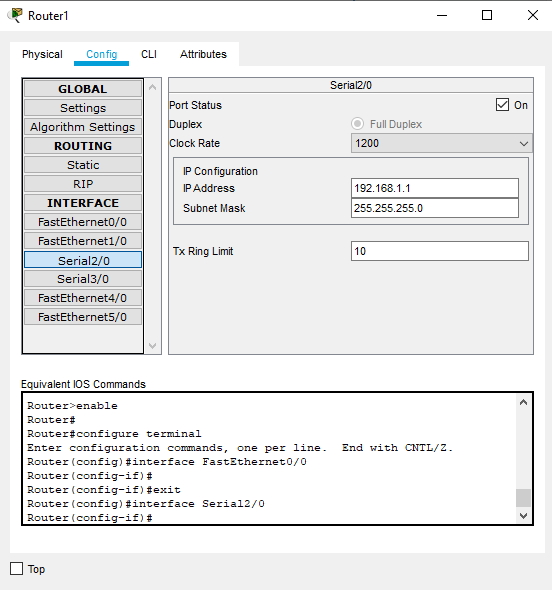Open global Settings in sidebar
552x590 pixels.
tap(83, 108)
